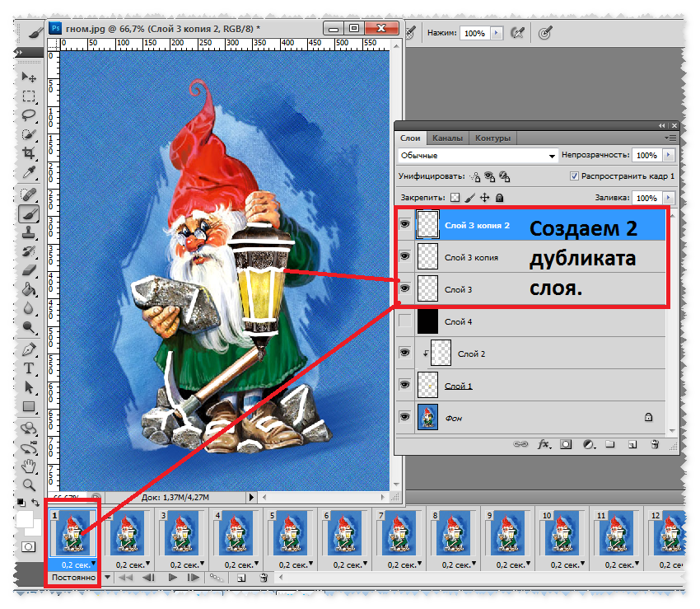Open Layers panel options menu
This screenshot has height=609, width=700.
[670, 138]
